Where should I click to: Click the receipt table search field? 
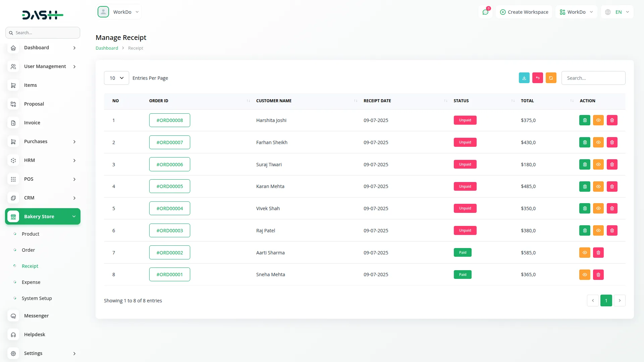click(x=593, y=78)
